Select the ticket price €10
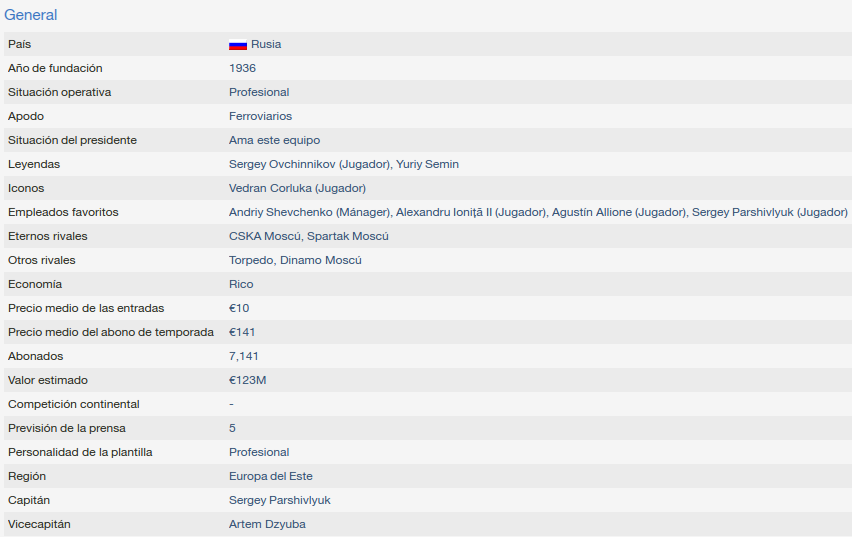 click(239, 308)
